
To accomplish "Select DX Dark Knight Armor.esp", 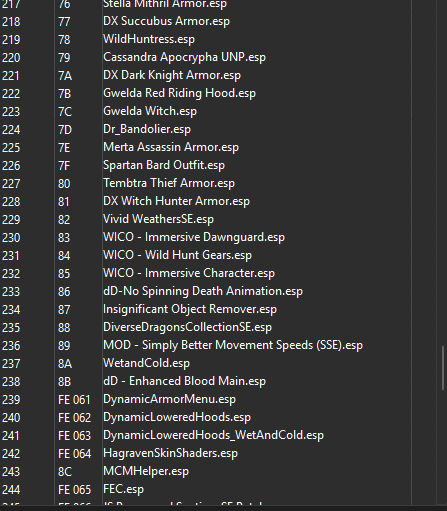I will point(172,75).
